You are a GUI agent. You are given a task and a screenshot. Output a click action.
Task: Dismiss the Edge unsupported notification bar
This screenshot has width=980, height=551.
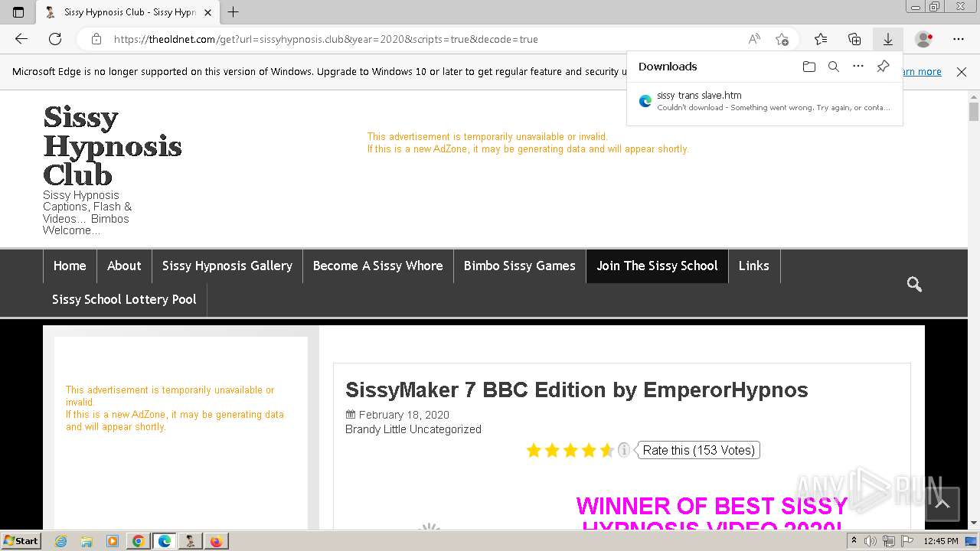[962, 71]
